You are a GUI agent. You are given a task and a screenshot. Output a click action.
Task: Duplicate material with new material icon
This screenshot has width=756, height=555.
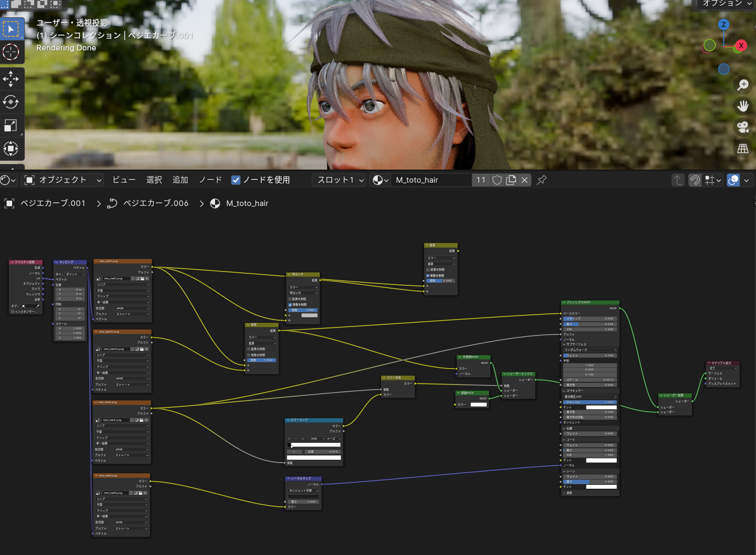coord(511,180)
